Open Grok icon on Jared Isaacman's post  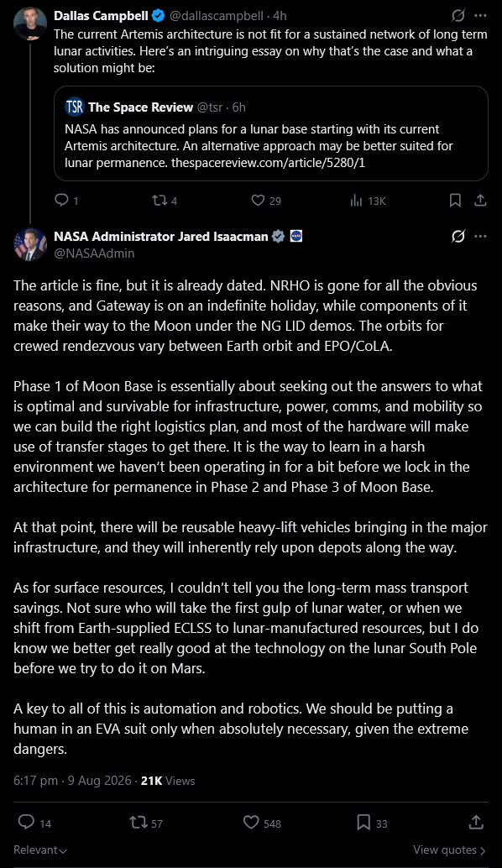point(458,237)
